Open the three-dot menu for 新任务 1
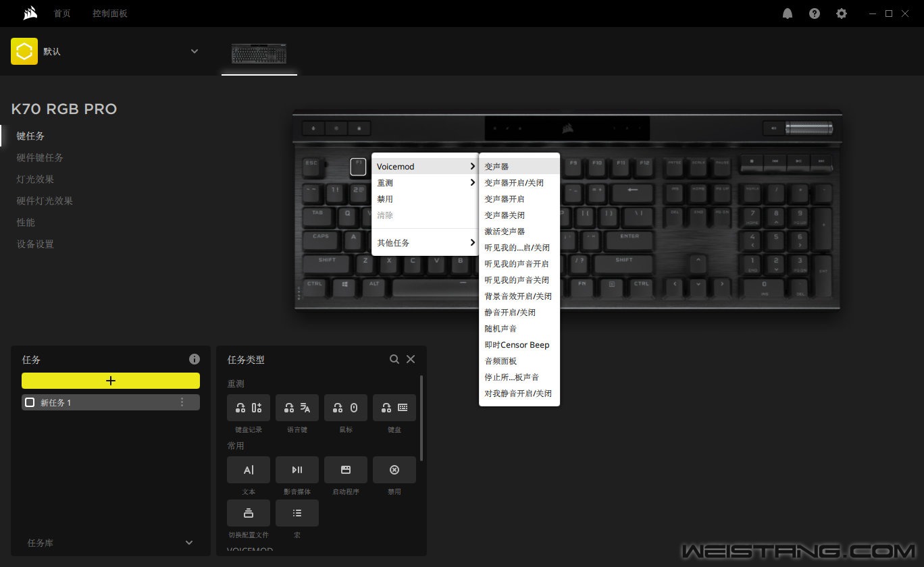 pos(182,402)
